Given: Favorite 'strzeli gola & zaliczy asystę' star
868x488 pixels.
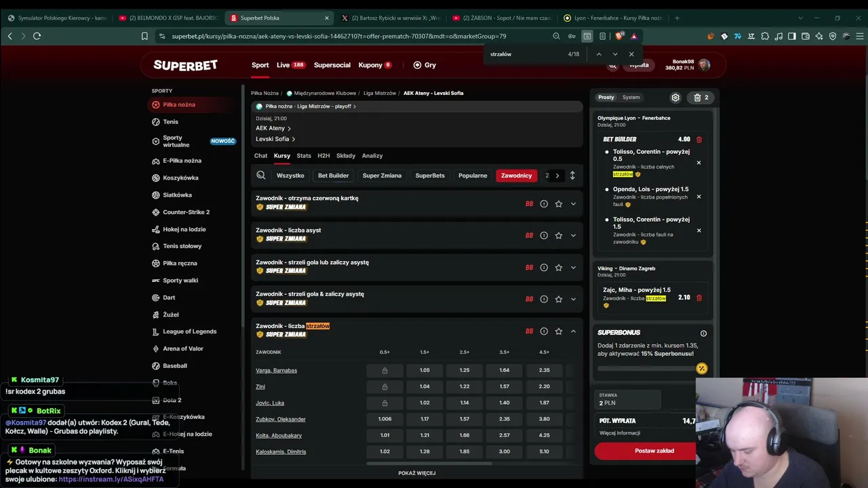Looking at the screenshot, I should click(559, 300).
